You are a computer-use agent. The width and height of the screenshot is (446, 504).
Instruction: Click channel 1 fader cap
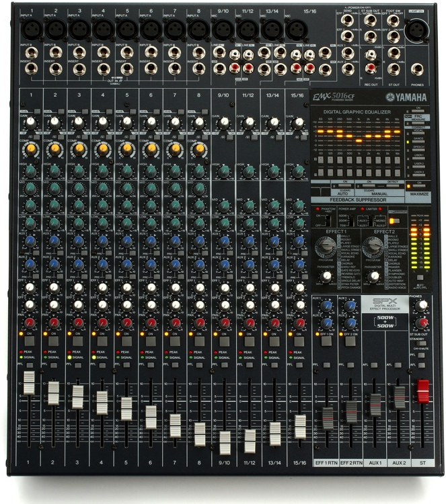pyautogui.click(x=29, y=383)
